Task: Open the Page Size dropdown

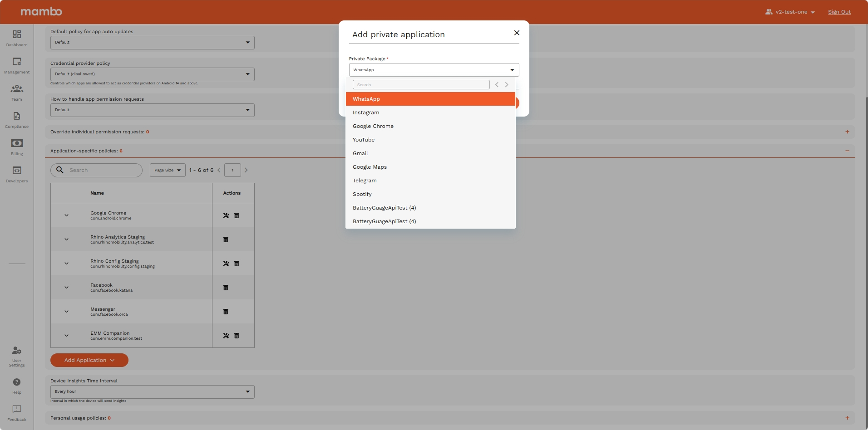Action: [x=168, y=170]
